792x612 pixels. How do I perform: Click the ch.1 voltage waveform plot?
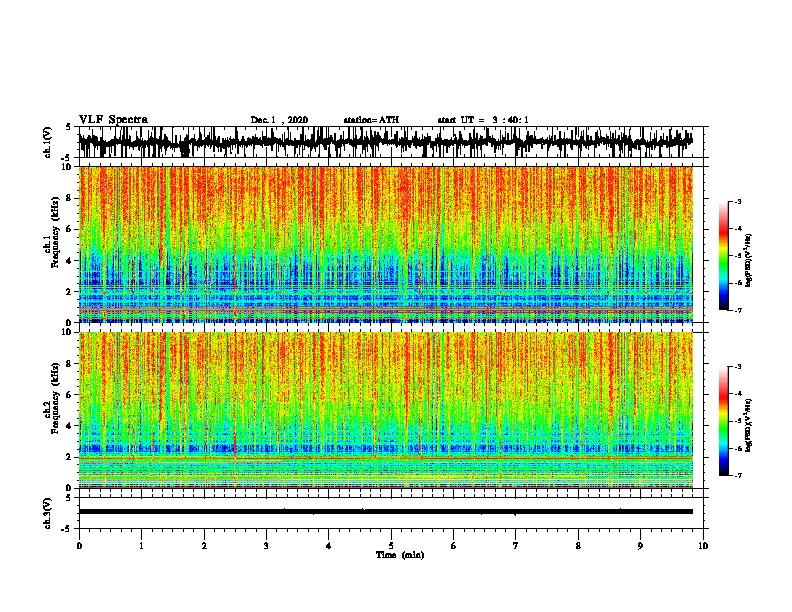(x=386, y=142)
